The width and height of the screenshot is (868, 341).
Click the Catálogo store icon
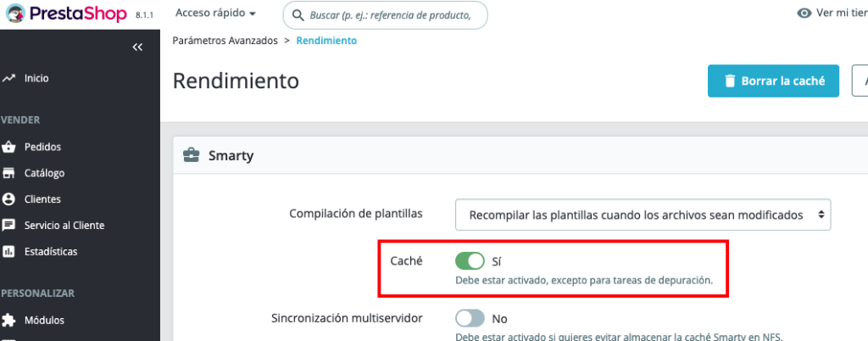(x=9, y=173)
